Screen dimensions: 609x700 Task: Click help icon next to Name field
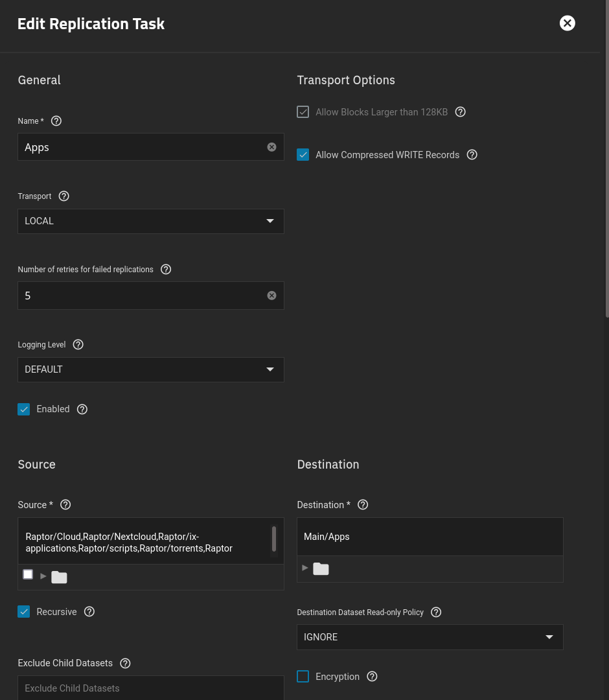pos(56,121)
